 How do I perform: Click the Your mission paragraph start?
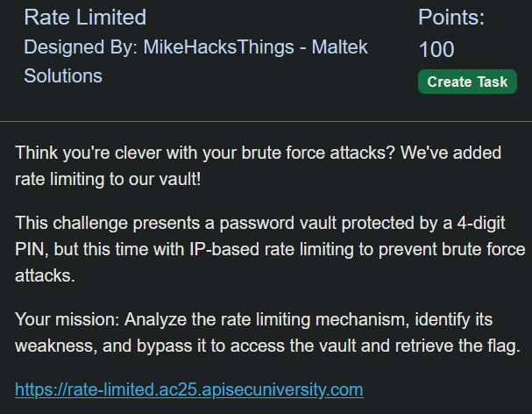click(x=67, y=319)
